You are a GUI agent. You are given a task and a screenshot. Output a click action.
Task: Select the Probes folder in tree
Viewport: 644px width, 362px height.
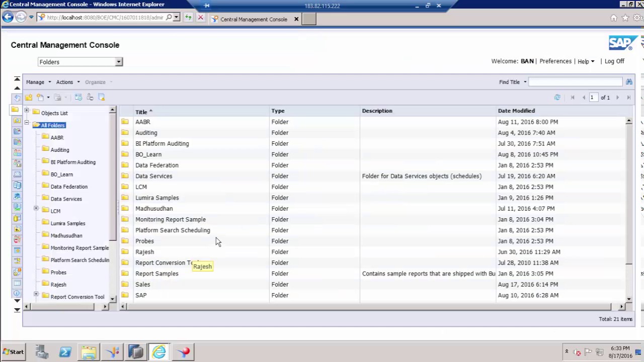coord(58,273)
